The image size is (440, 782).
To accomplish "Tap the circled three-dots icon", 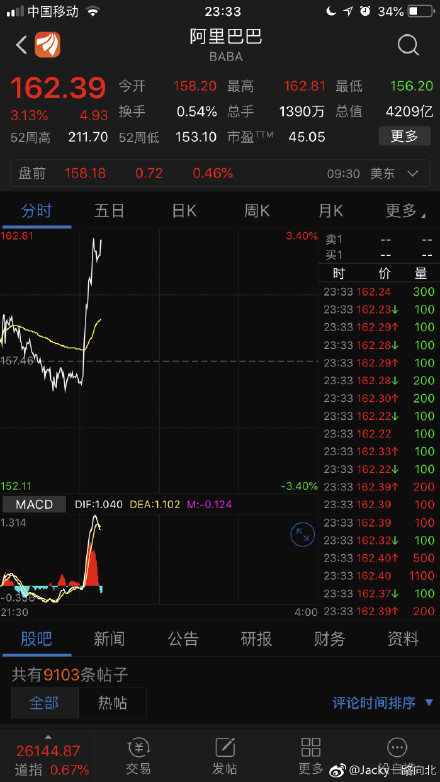I will pyautogui.click(x=398, y=748).
